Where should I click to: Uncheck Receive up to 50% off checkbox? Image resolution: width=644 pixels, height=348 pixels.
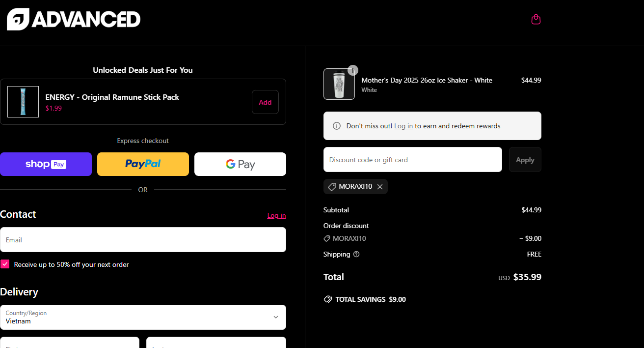pyautogui.click(x=5, y=264)
